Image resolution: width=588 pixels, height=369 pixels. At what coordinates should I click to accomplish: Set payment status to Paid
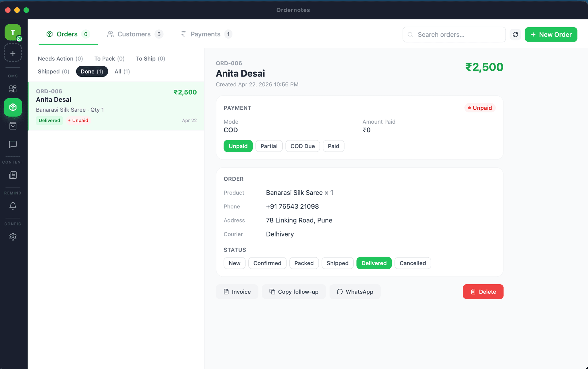coord(333,146)
